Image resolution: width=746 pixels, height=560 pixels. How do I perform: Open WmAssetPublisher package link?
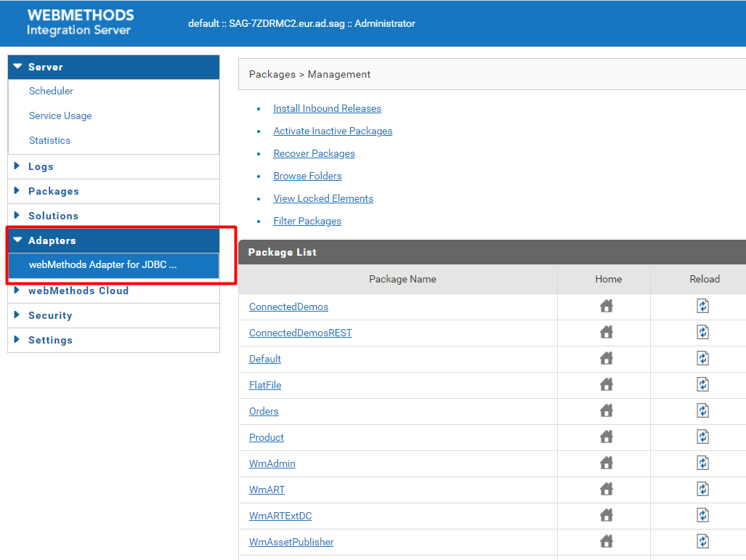[x=291, y=543]
